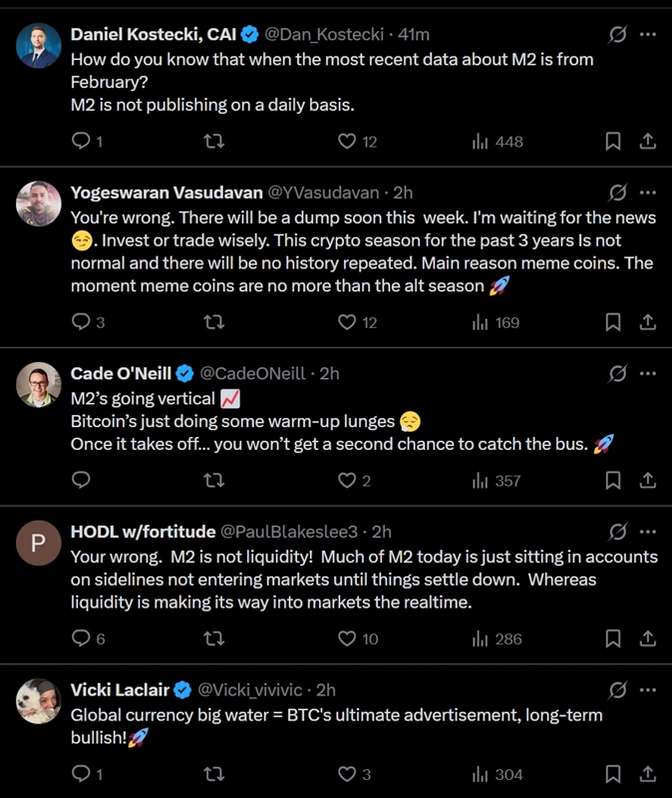This screenshot has height=798, width=672.
Task: Open Grok icon on Daniel Kostecki's tweet
Action: pyautogui.click(x=617, y=35)
